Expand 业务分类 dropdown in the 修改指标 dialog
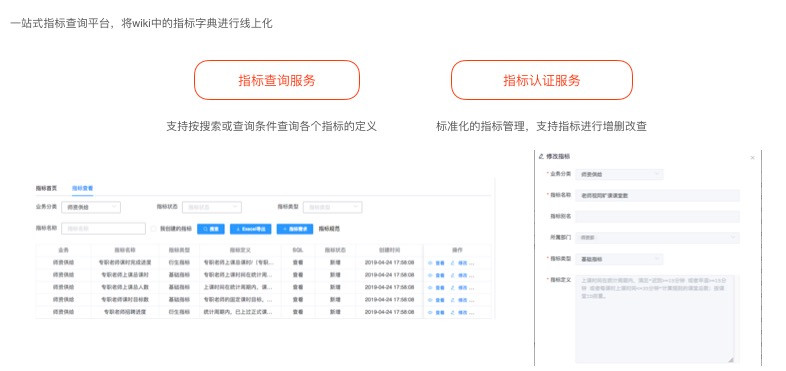 [x=619, y=174]
